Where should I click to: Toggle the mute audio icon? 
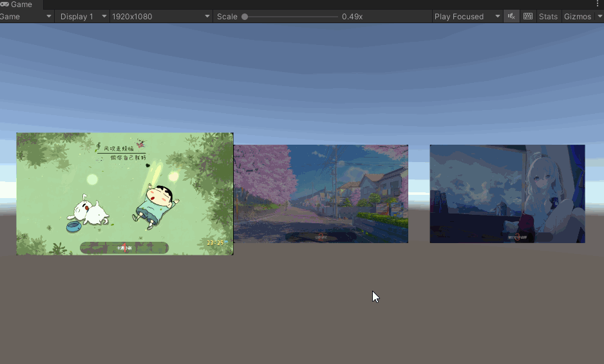click(x=511, y=17)
